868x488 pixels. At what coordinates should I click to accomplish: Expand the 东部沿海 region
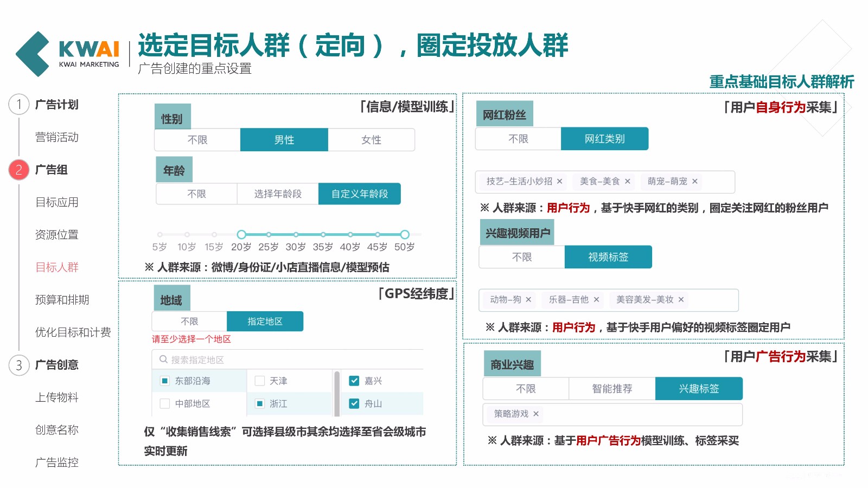[x=193, y=381]
